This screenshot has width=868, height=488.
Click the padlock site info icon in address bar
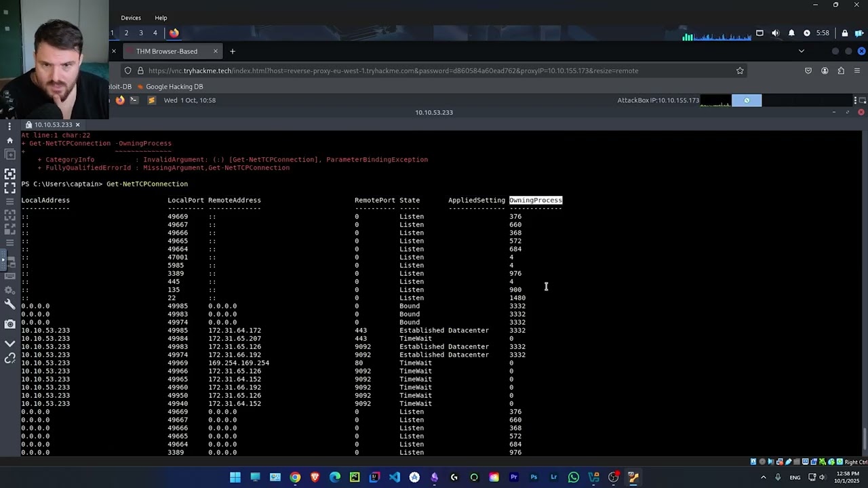[140, 70]
